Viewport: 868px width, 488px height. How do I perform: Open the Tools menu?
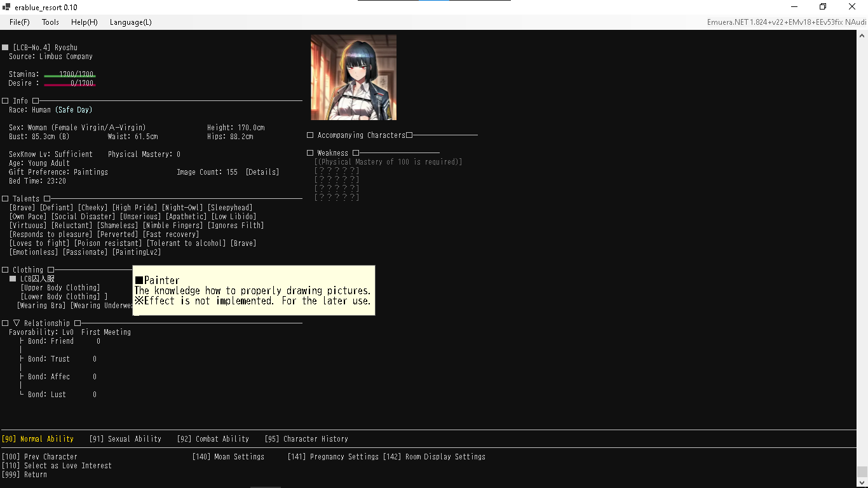point(50,22)
